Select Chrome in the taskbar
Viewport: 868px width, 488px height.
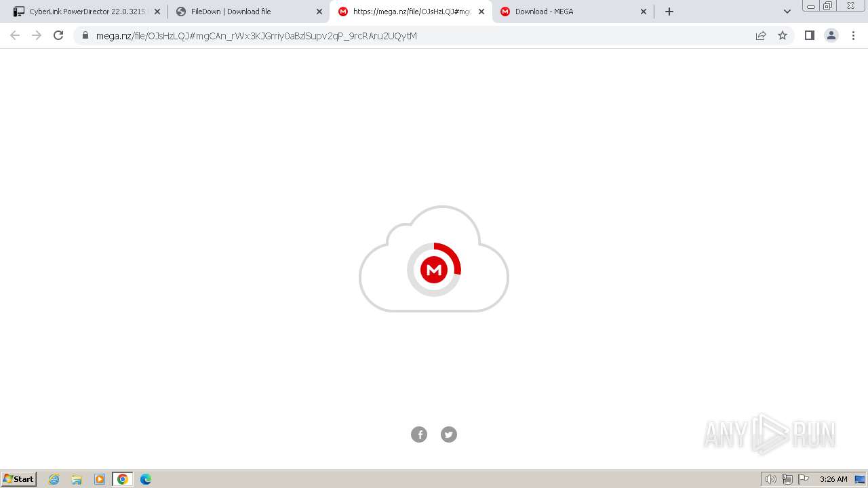tap(123, 479)
